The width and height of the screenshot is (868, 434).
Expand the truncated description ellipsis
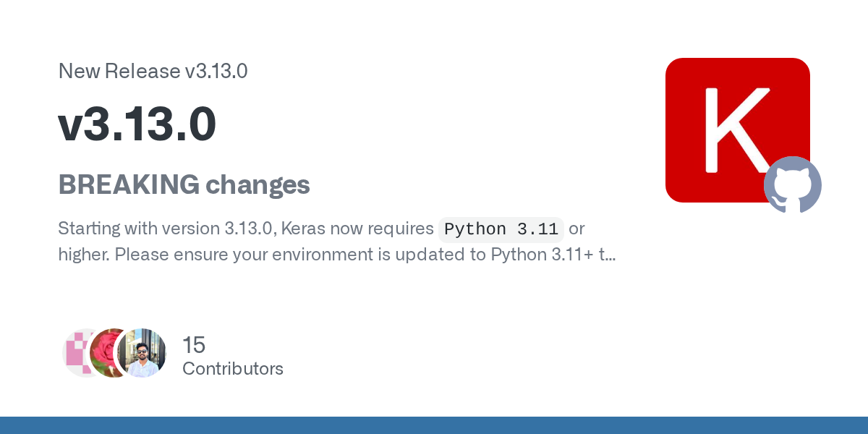click(609, 255)
